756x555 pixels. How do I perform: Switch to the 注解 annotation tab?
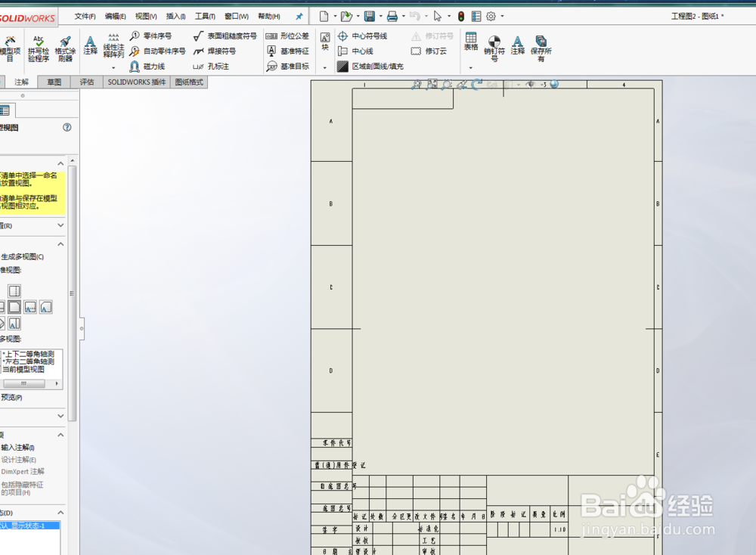point(21,82)
